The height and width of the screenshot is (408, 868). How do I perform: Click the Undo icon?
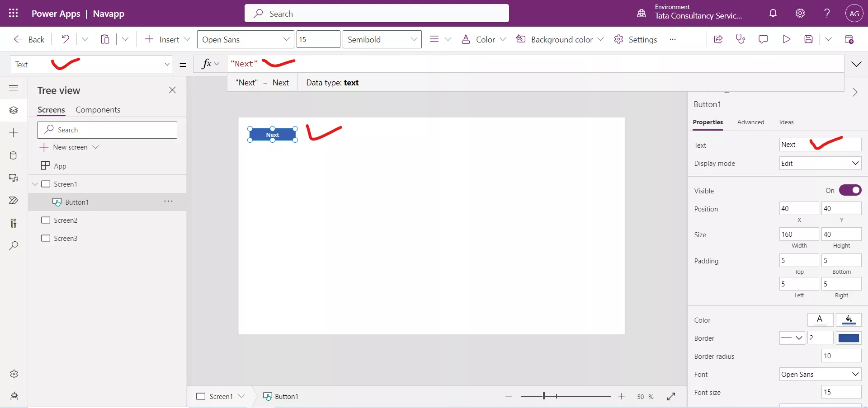point(66,39)
